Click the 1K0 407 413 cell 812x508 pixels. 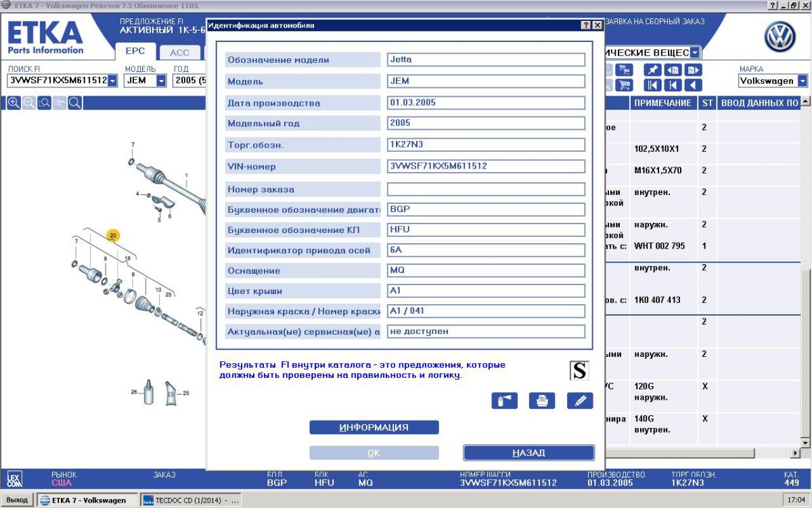[657, 300]
